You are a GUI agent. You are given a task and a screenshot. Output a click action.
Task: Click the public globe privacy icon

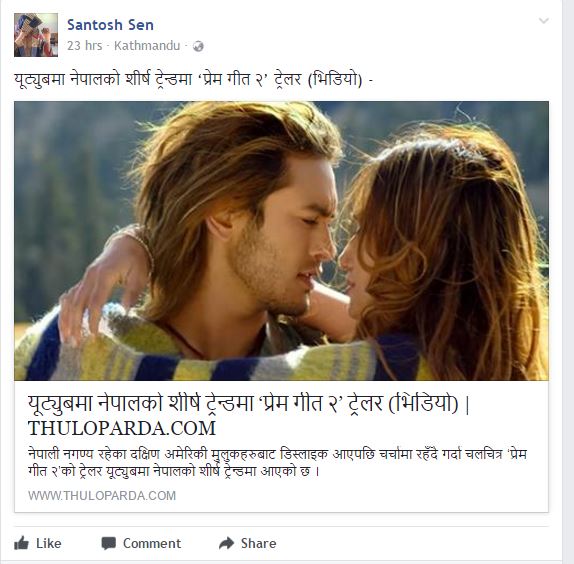[x=198, y=46]
